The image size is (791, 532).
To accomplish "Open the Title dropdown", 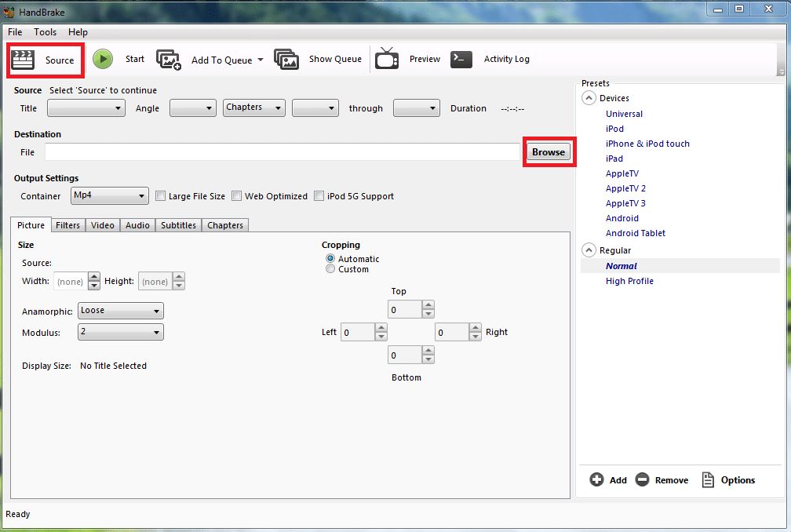I will [x=86, y=108].
